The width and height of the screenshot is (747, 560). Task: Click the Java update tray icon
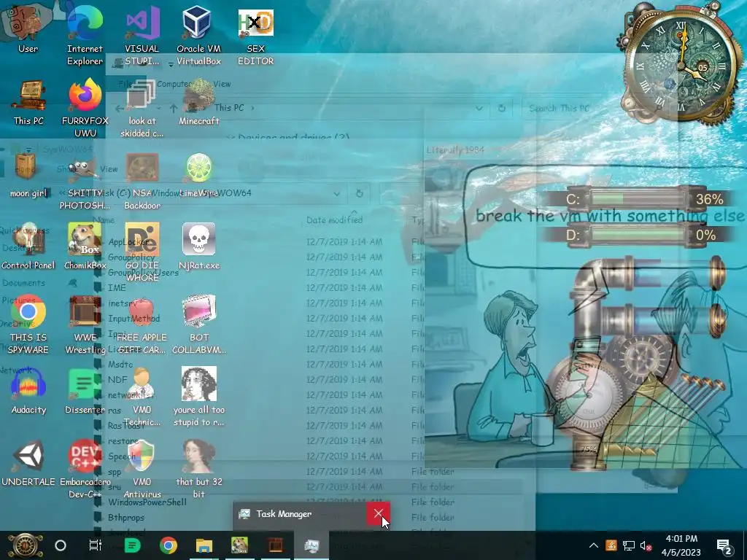611,545
